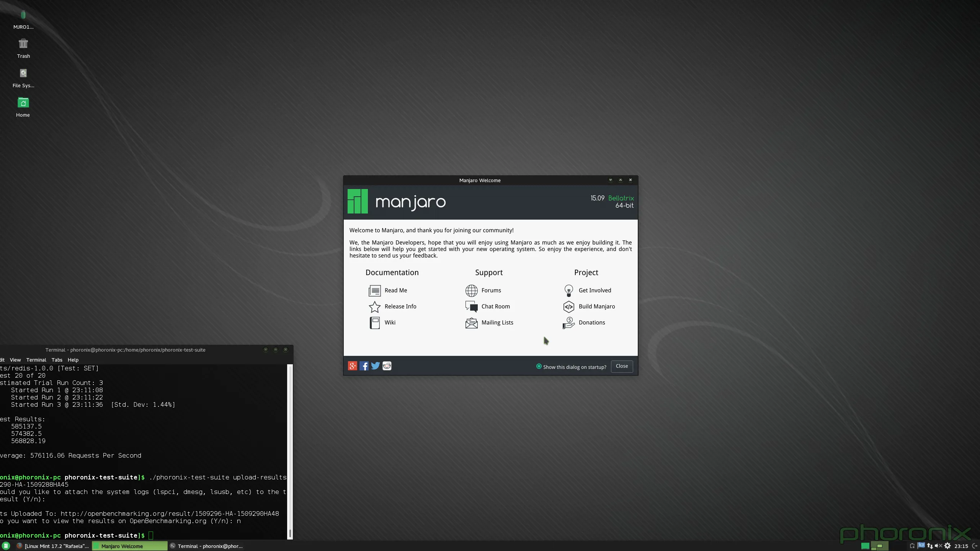Click the terminal vertical scrollbar
The width and height of the screenshot is (980, 551).
point(290,452)
